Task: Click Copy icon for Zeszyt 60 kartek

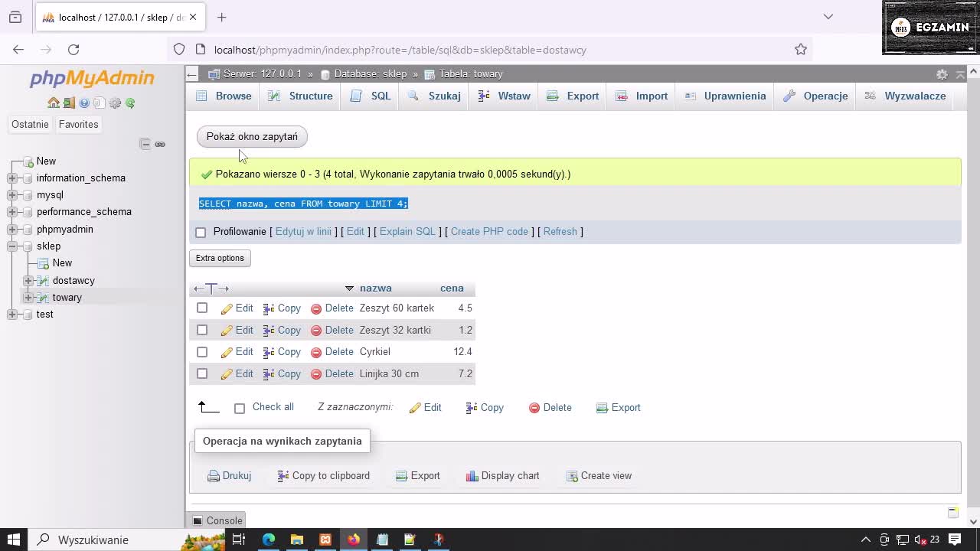Action: (x=269, y=308)
